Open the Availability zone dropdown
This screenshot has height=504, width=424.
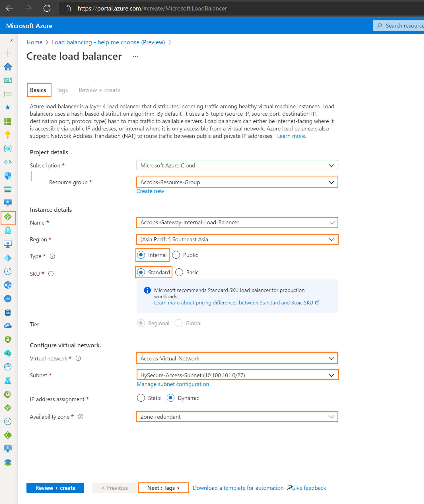click(237, 417)
